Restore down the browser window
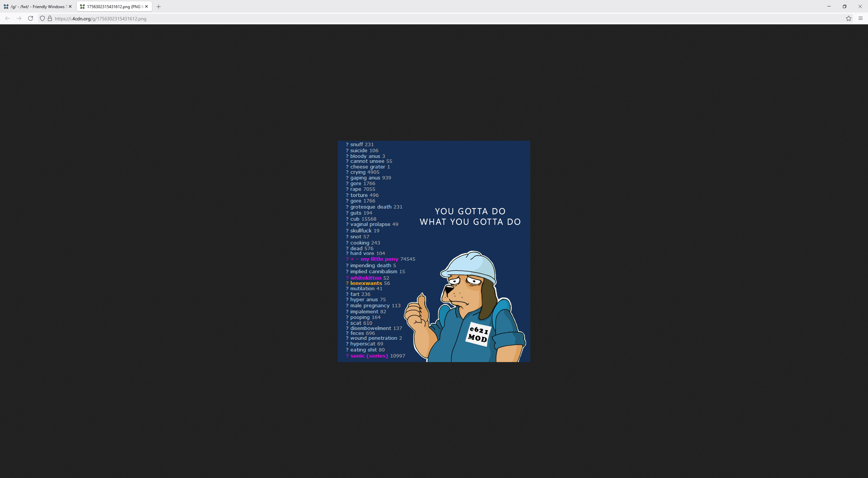 [844, 6]
